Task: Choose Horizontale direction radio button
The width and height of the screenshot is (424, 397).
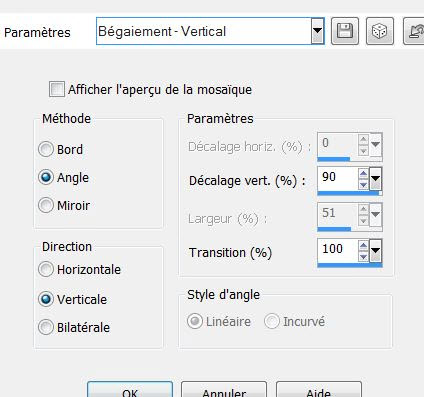Action: click(46, 269)
